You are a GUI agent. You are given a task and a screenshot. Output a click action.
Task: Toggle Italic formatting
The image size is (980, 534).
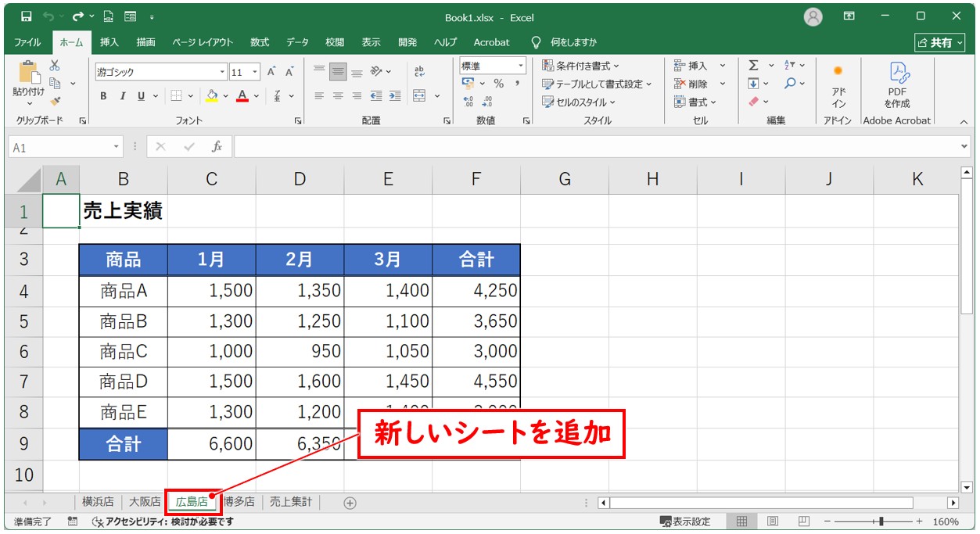pyautogui.click(x=122, y=96)
